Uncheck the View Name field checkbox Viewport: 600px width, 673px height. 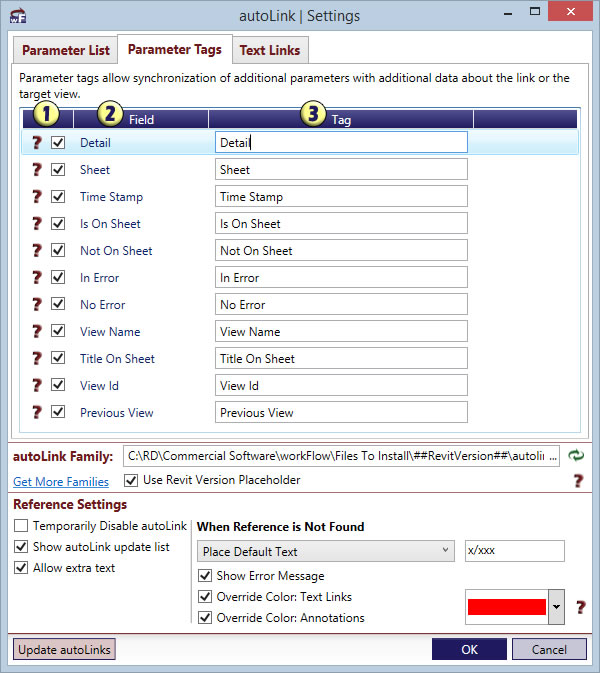pyautogui.click(x=58, y=332)
